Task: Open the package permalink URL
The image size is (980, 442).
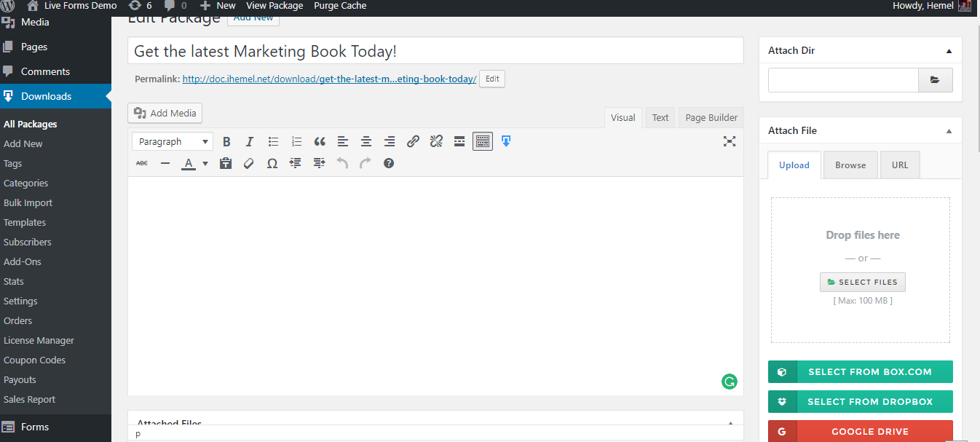Action: pyautogui.click(x=329, y=79)
